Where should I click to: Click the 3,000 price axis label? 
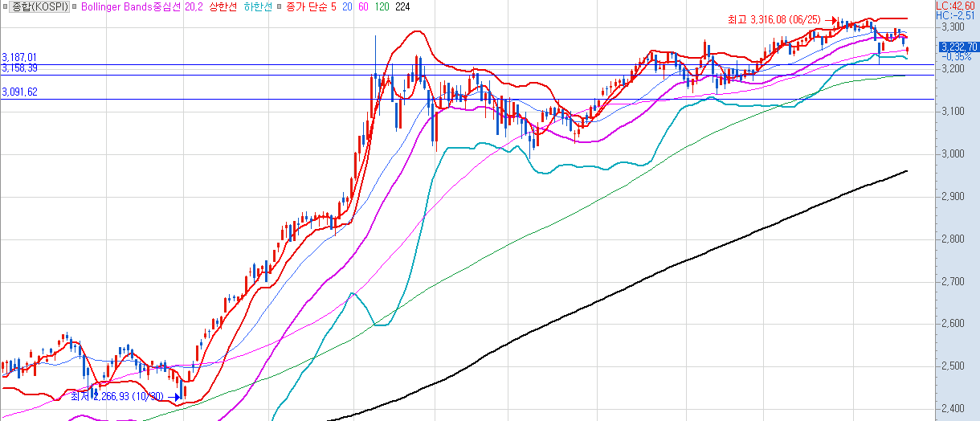pos(953,153)
